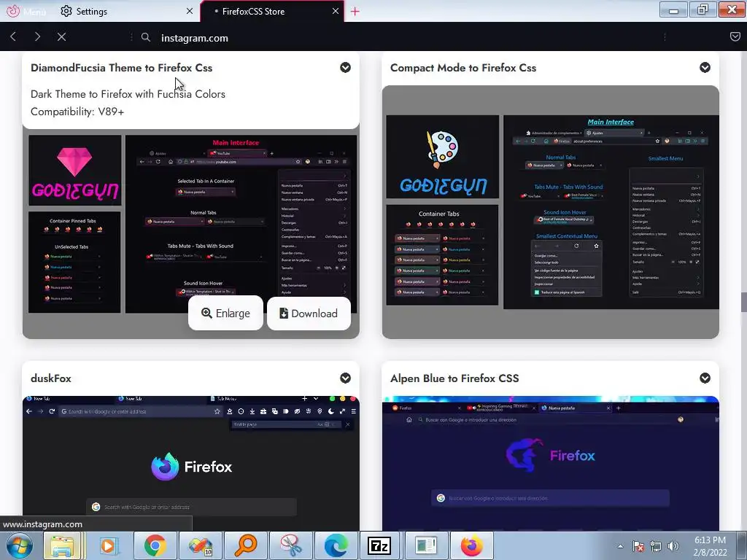747x560 pixels.
Task: Click the Alpen Blue screenshot thumbnail
Action: (x=551, y=463)
